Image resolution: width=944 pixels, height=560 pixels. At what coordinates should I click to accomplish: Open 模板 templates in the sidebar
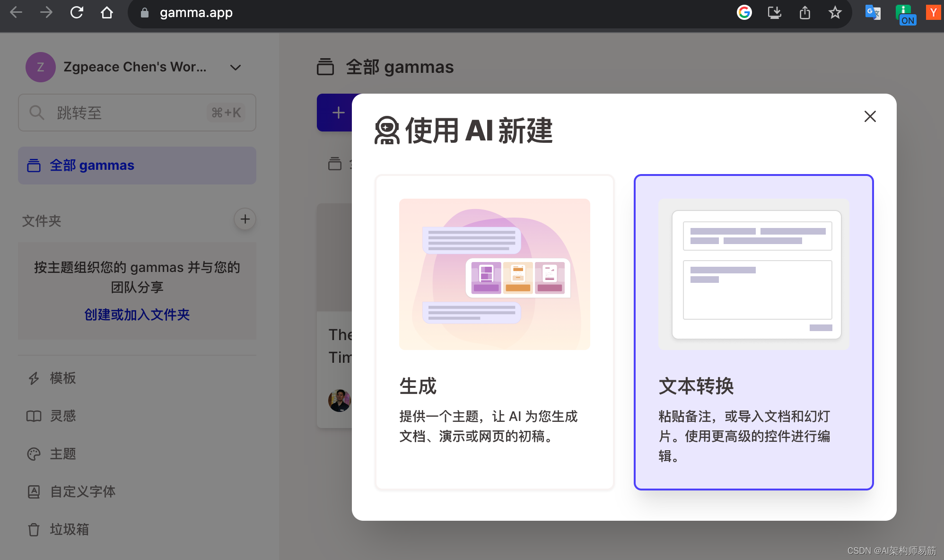click(x=62, y=378)
